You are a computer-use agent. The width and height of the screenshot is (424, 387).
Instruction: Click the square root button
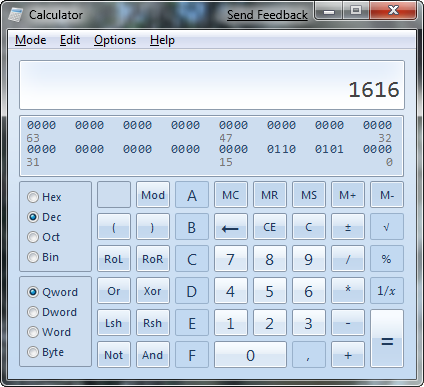click(x=387, y=227)
